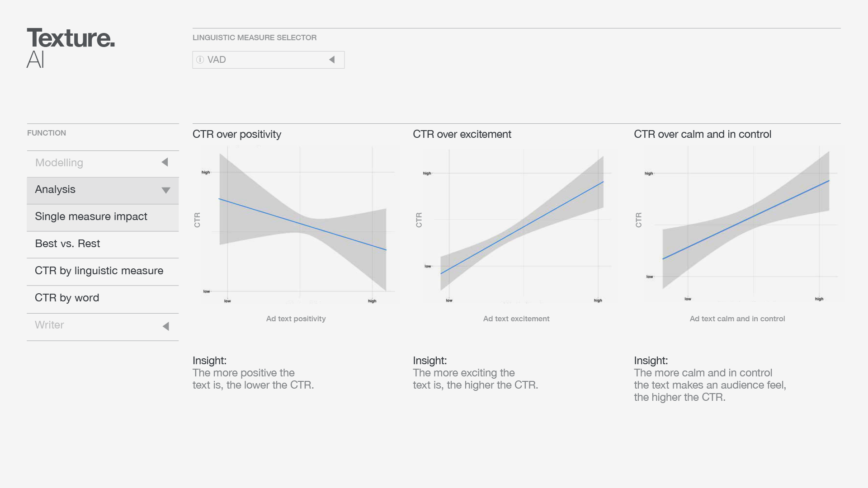Open the VAD linguistic measure dropdown
Image resolution: width=868 pixels, height=488 pixels.
332,60
